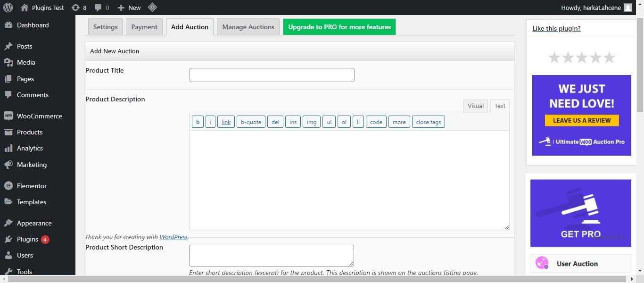Image resolution: width=644 pixels, height=283 pixels.
Task: Click the plus icon beside New
Action: 121,8
